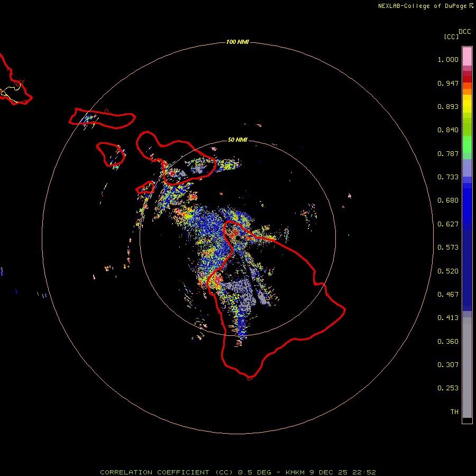Click the 0.413 scale value
Screen dimensions: 476x476
(x=448, y=318)
